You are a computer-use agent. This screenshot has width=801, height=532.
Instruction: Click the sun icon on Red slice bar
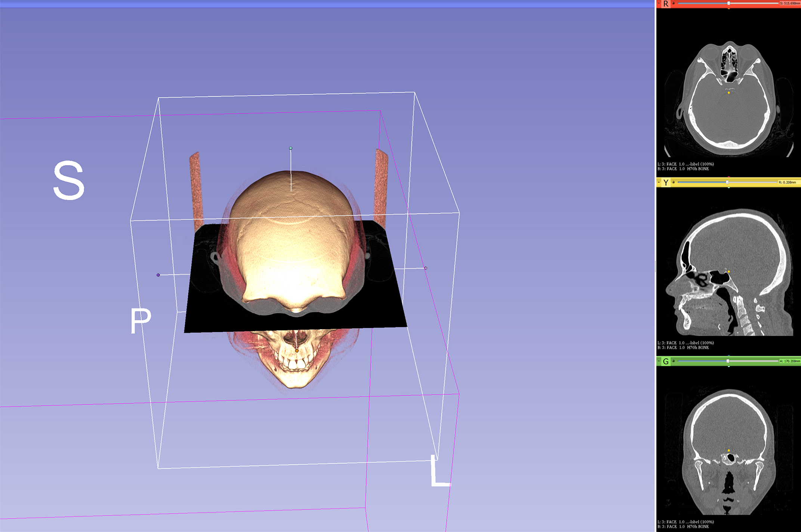(674, 3)
